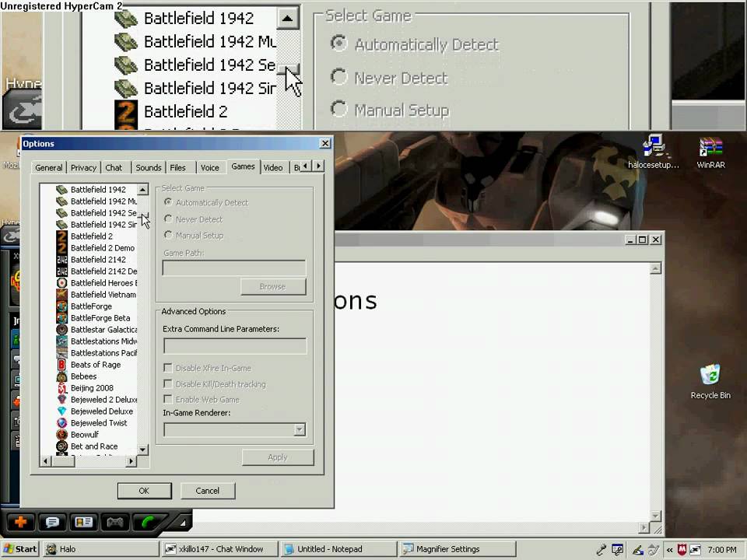This screenshot has width=747, height=560.
Task: Switch to the General tab
Action: click(x=48, y=168)
